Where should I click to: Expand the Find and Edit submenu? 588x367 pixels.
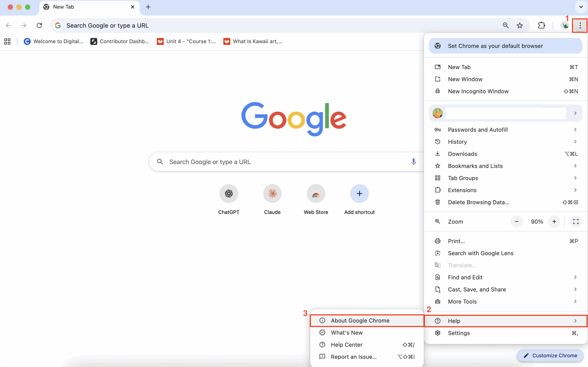tap(465, 277)
